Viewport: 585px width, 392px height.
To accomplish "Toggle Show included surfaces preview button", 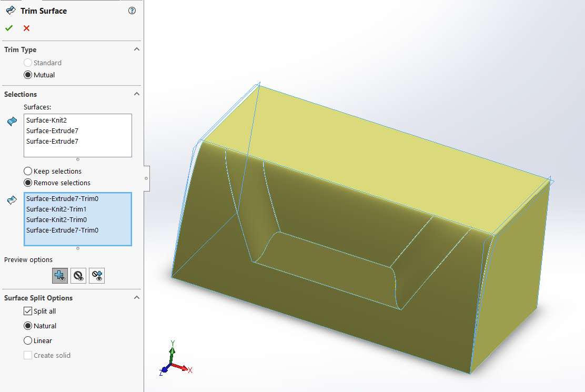I will click(59, 276).
